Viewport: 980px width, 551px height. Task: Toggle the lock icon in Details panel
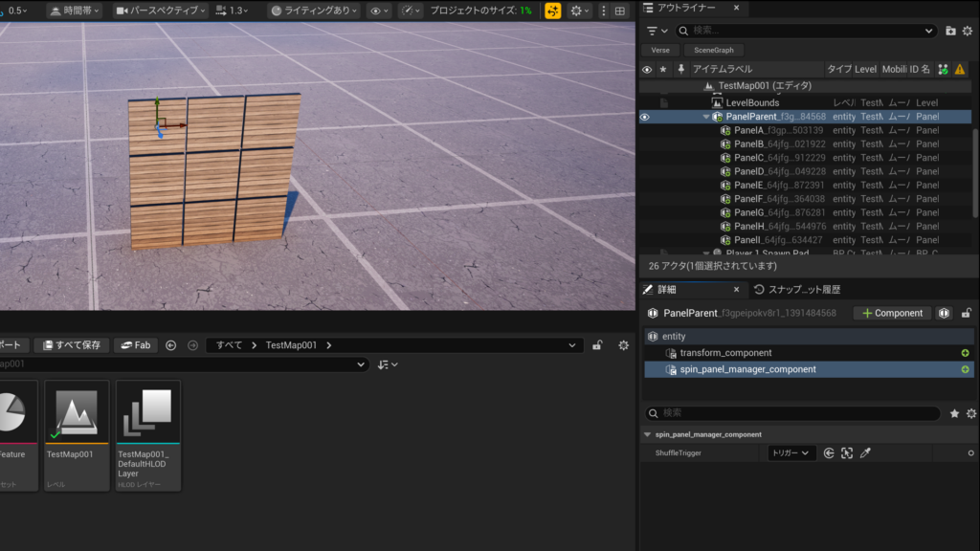point(967,313)
